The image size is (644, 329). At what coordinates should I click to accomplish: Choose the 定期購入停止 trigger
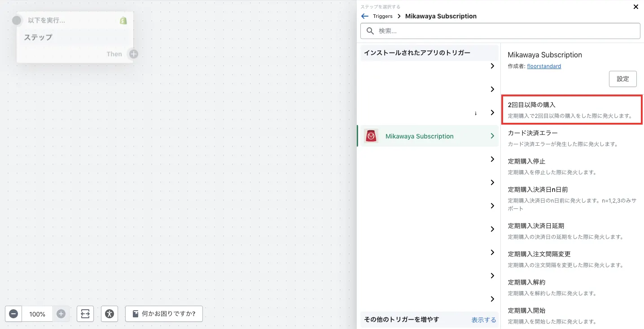(572, 166)
